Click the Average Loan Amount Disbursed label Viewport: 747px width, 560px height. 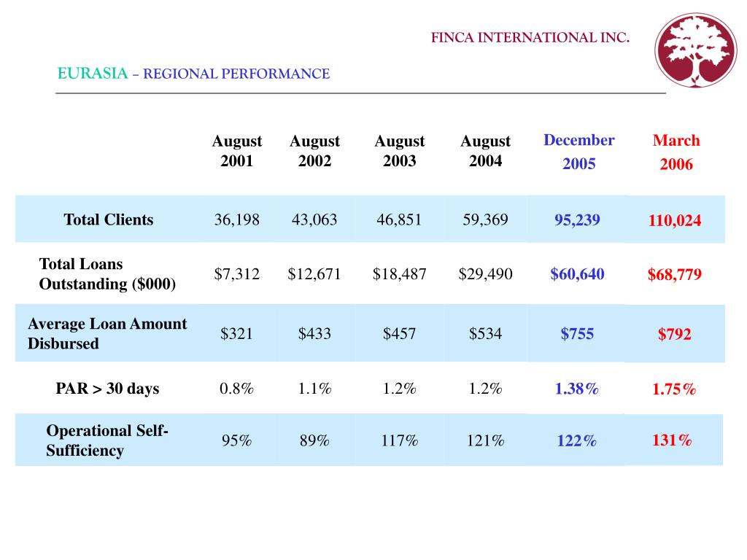(107, 333)
